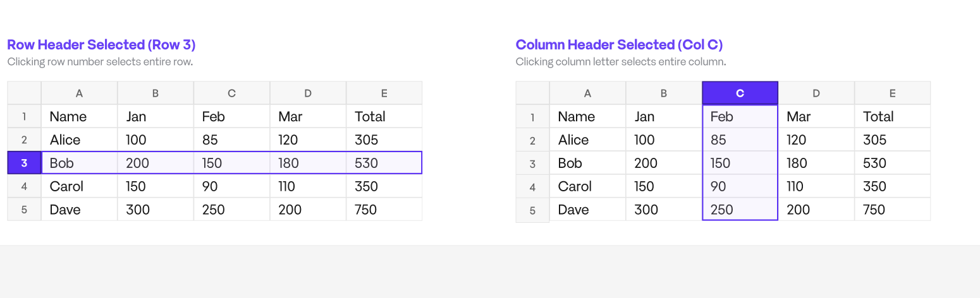The image size is (980, 298).
Task: Select cell containing Bob in left table
Action: [79, 163]
